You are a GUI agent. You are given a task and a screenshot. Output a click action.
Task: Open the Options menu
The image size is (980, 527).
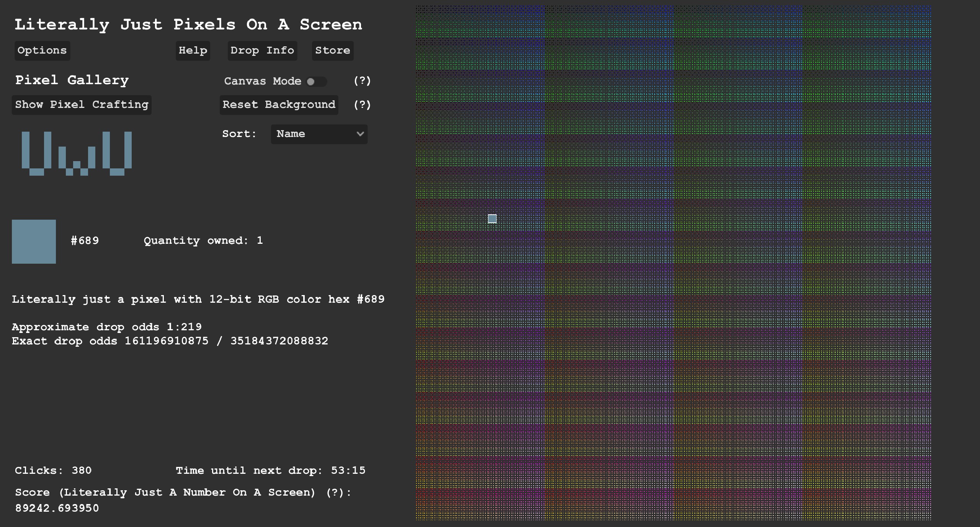click(x=42, y=51)
